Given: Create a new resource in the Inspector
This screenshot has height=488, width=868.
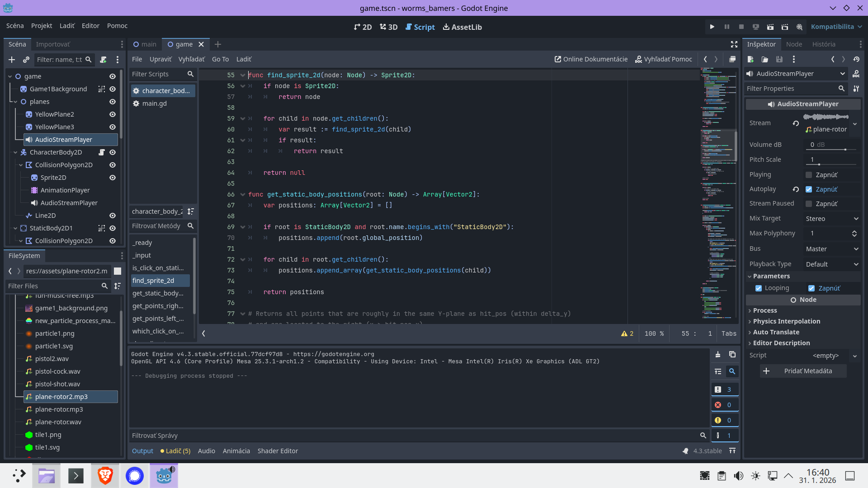Looking at the screenshot, I should point(750,59).
